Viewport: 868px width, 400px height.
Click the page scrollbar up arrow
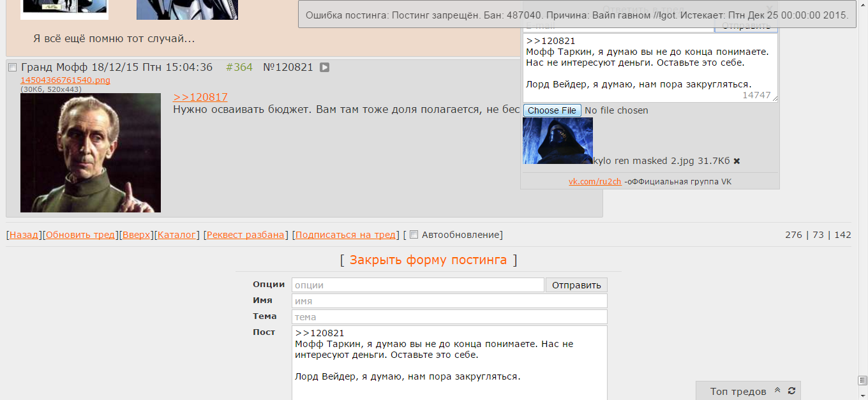pyautogui.click(x=862, y=5)
